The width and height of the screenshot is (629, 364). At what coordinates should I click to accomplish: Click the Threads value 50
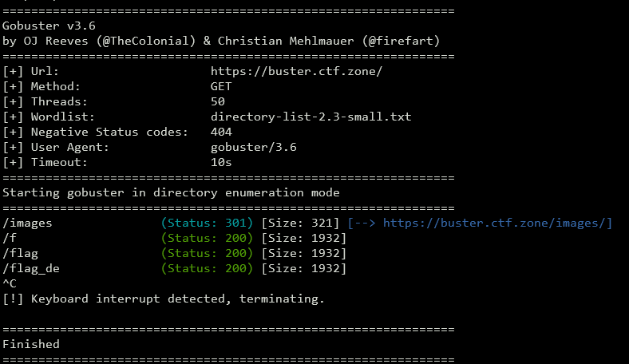[218, 101]
